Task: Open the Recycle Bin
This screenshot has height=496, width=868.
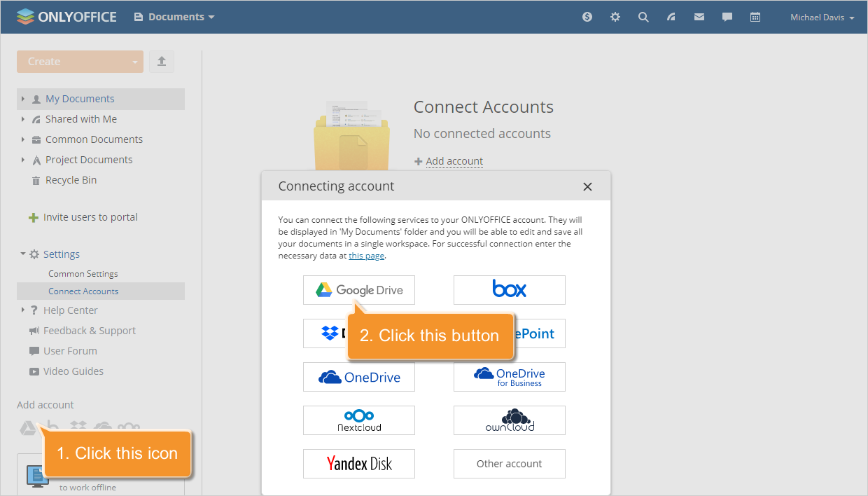Action: tap(71, 179)
